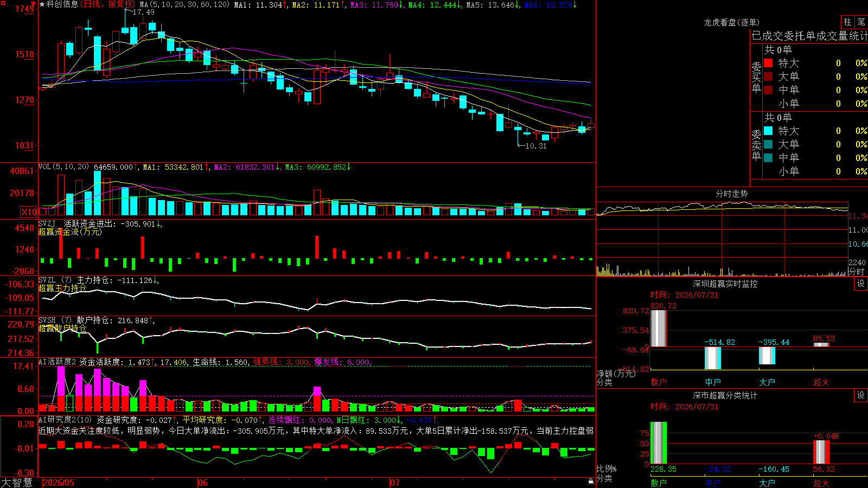Click the 平均研究度: -0.070 label
Screen dimensions: 868x488
(220, 420)
